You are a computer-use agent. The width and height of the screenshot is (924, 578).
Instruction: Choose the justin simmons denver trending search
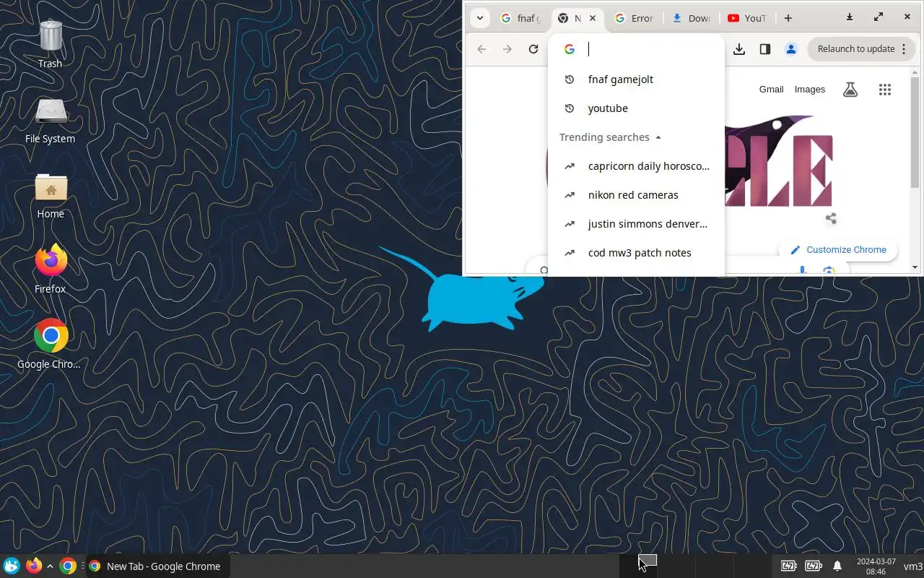pos(636,224)
